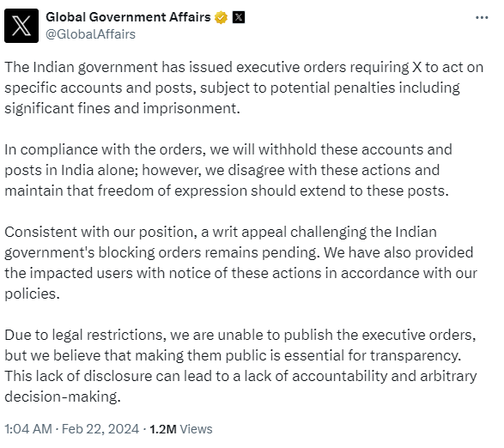
Task: Click the small X affiliate badge beside name
Action: (238, 17)
